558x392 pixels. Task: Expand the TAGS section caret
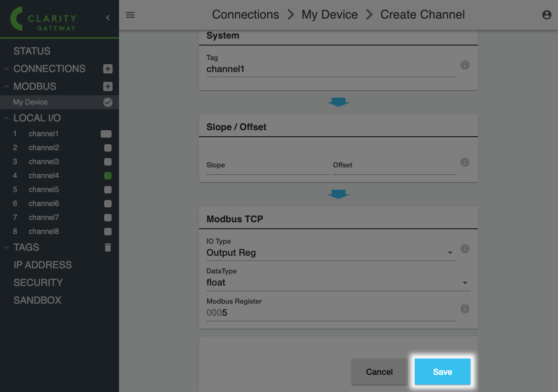(7, 247)
